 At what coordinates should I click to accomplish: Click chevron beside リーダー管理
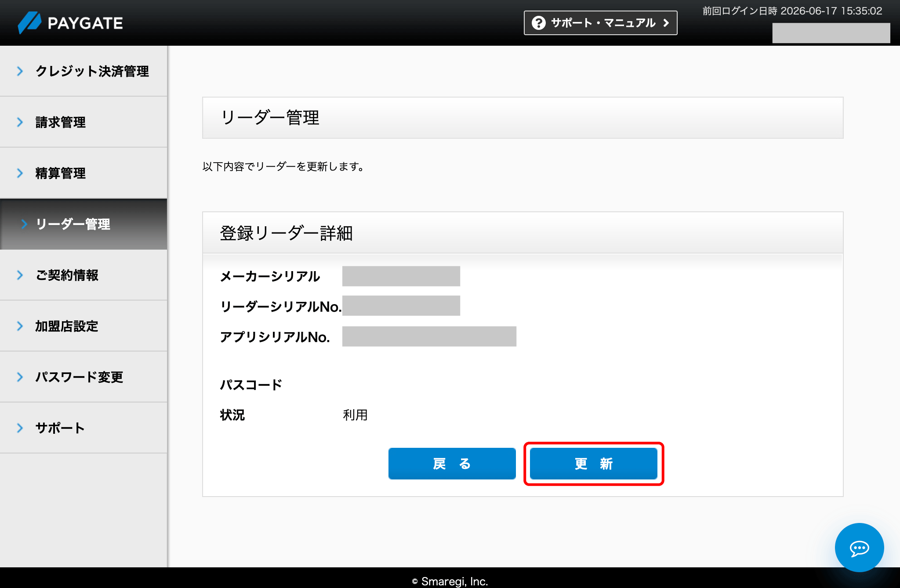click(24, 224)
